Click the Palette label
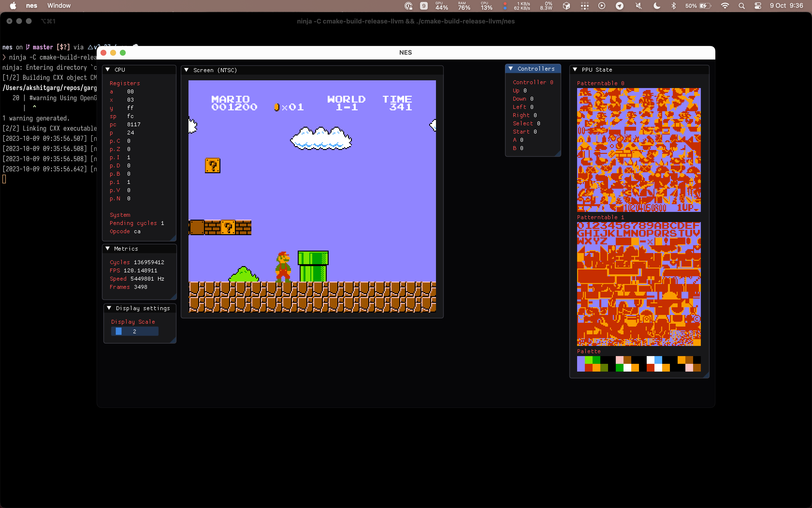The height and width of the screenshot is (508, 812). click(588, 351)
